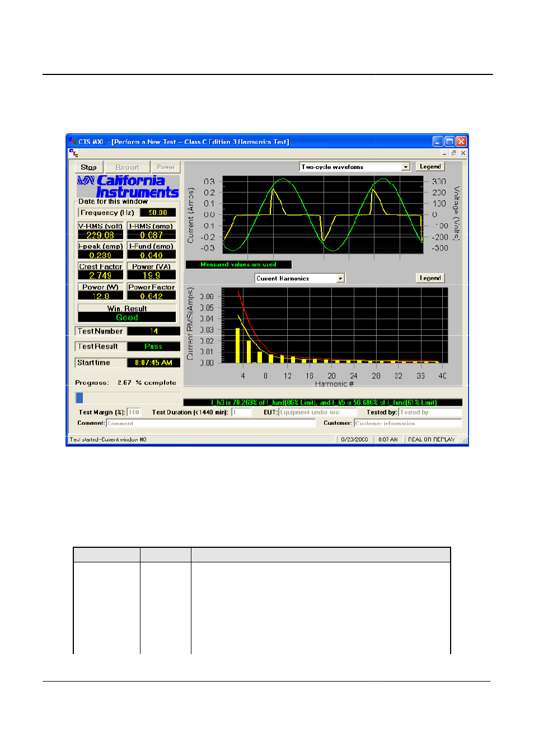
Task: Select the EUT input field
Action: tap(317, 412)
